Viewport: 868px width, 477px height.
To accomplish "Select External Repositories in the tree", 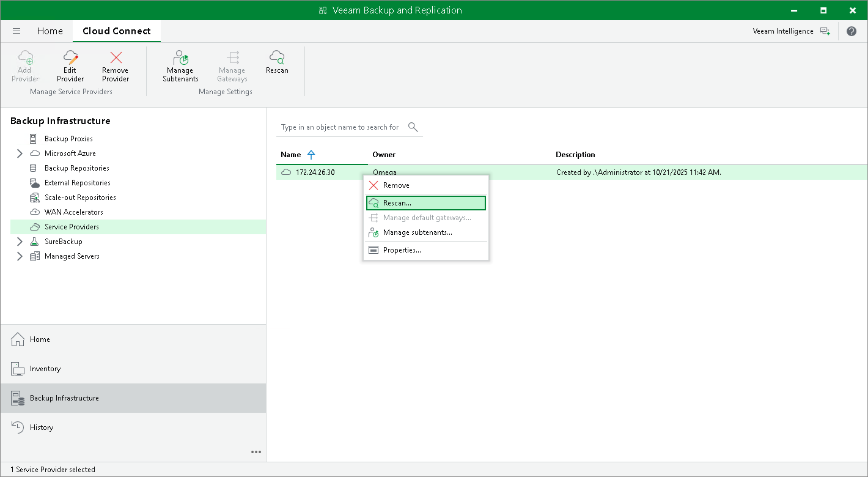I will click(x=78, y=183).
